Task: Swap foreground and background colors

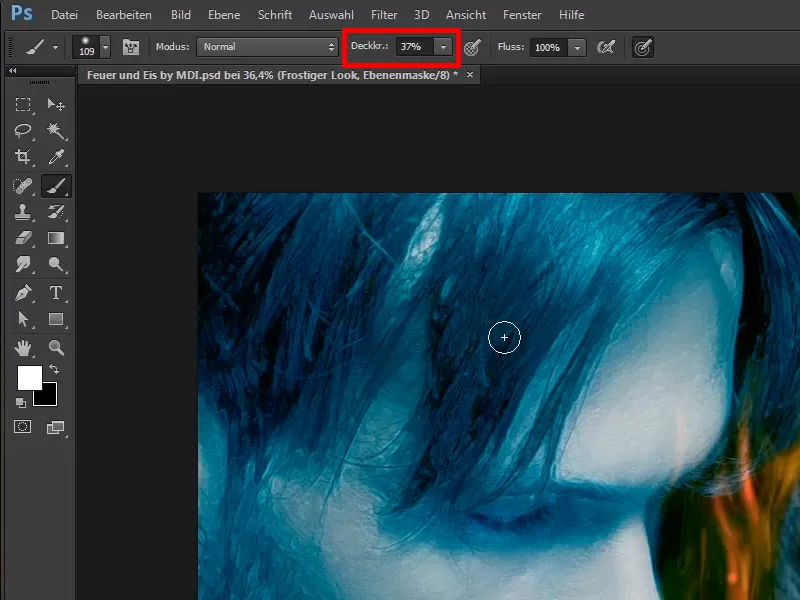Action: pos(54,368)
